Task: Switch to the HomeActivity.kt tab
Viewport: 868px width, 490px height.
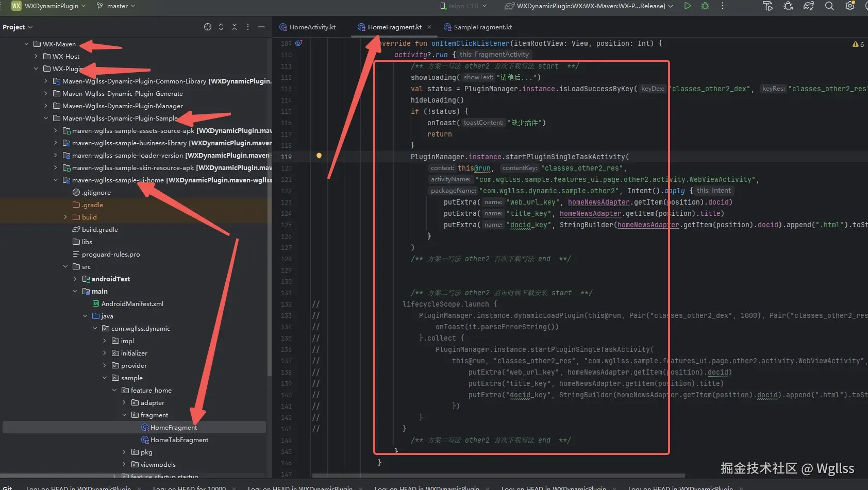Action: pyautogui.click(x=308, y=27)
